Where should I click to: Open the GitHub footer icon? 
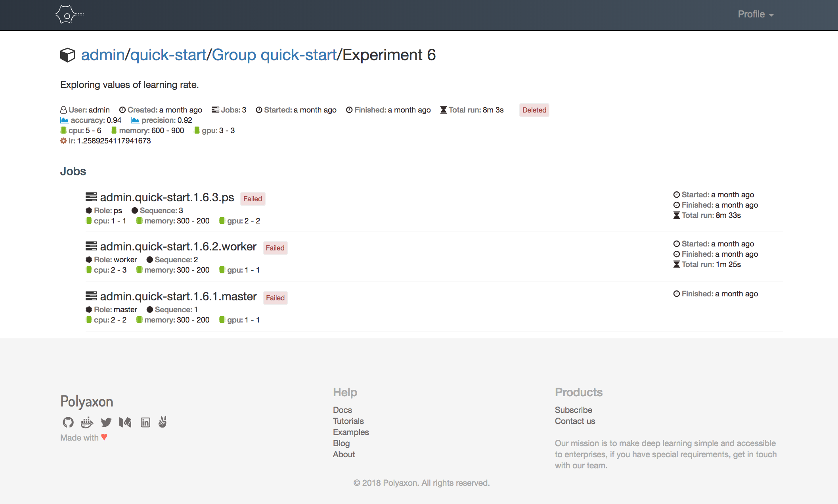(68, 422)
